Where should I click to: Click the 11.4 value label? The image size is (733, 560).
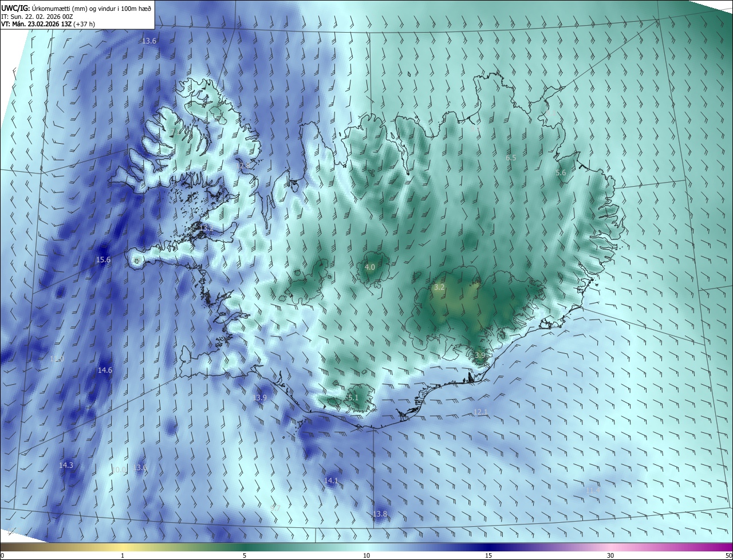pyautogui.click(x=593, y=490)
